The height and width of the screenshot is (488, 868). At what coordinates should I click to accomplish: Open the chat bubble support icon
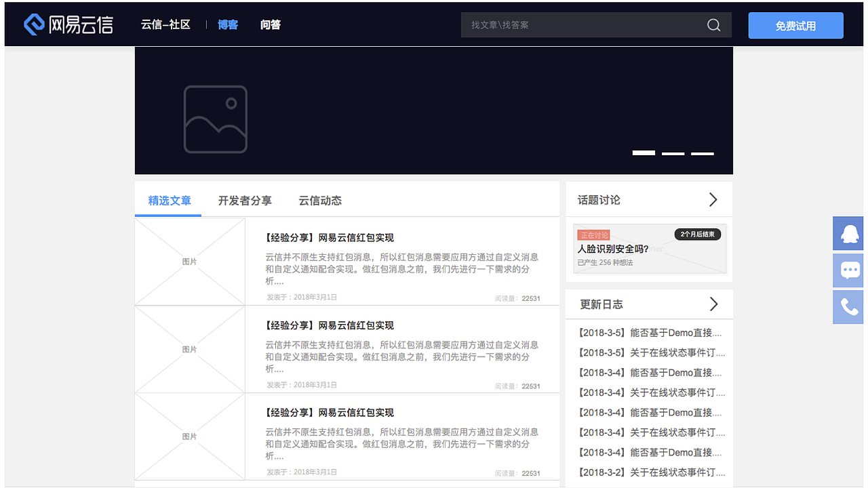tap(848, 270)
